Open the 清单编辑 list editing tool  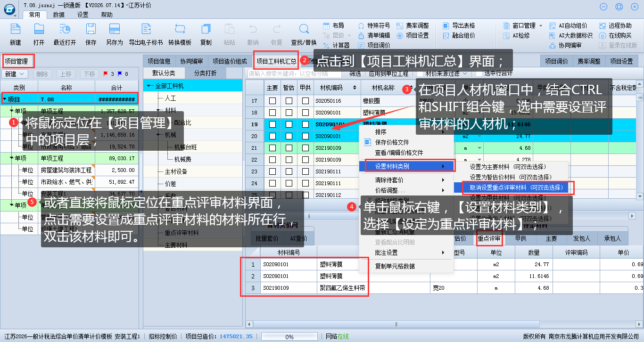tap(374, 35)
